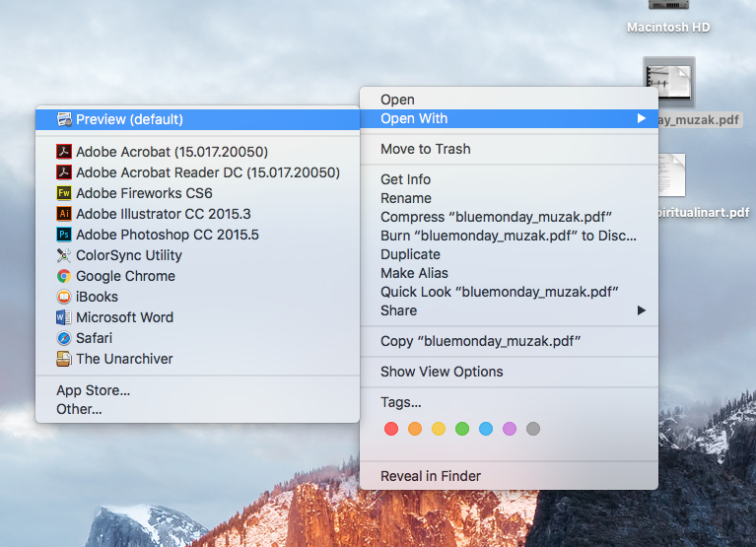756x547 pixels.
Task: Open the Share menu entry
Action: pos(510,310)
